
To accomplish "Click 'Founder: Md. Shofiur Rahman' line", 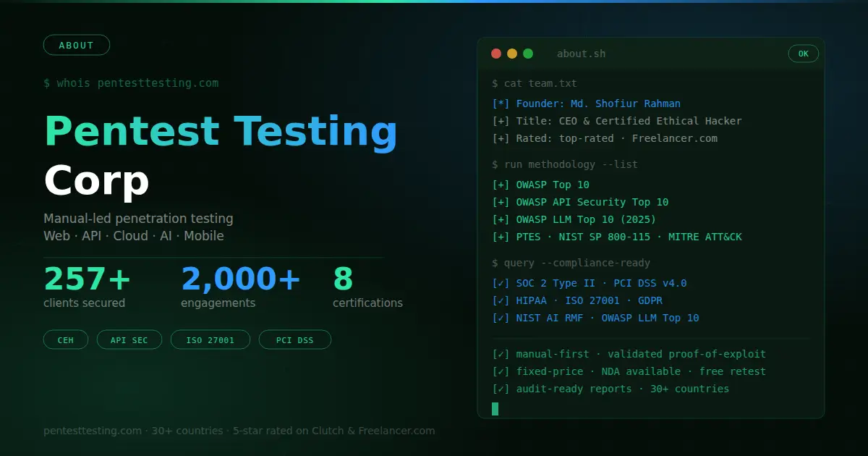I will click(587, 104).
